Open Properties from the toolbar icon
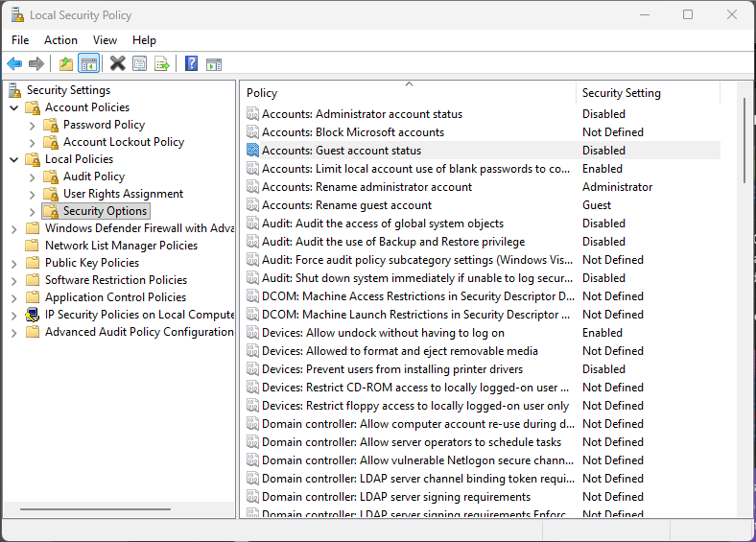 (x=140, y=64)
